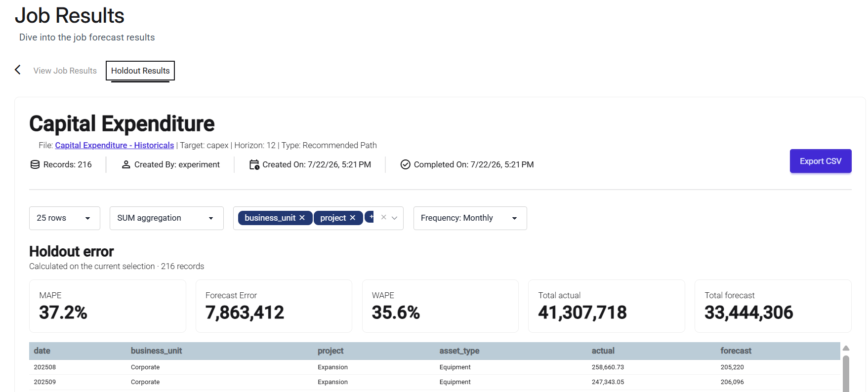The image size is (868, 392).
Task: Click the Completed On checkmark icon
Action: pyautogui.click(x=405, y=164)
